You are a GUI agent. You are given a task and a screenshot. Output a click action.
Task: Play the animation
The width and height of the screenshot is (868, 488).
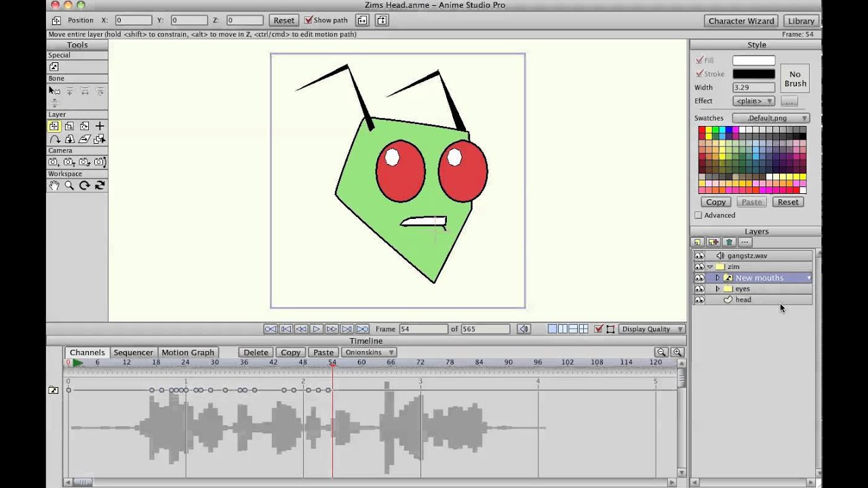[x=316, y=329]
